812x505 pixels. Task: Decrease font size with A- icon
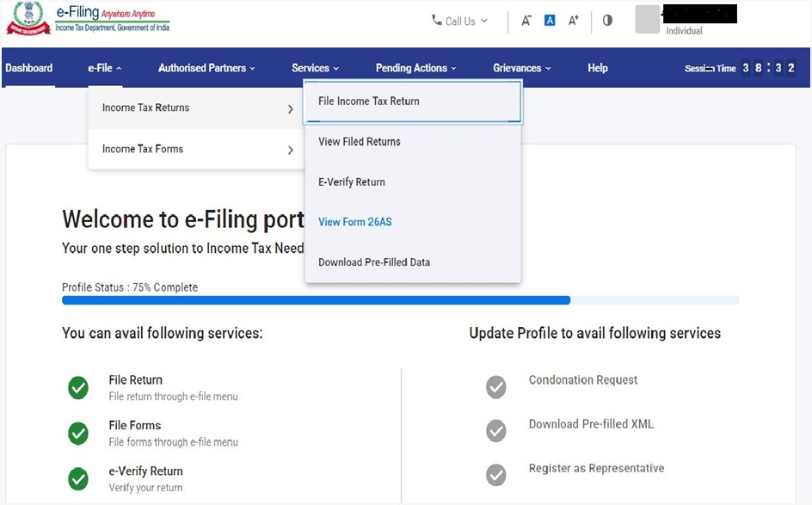(526, 21)
